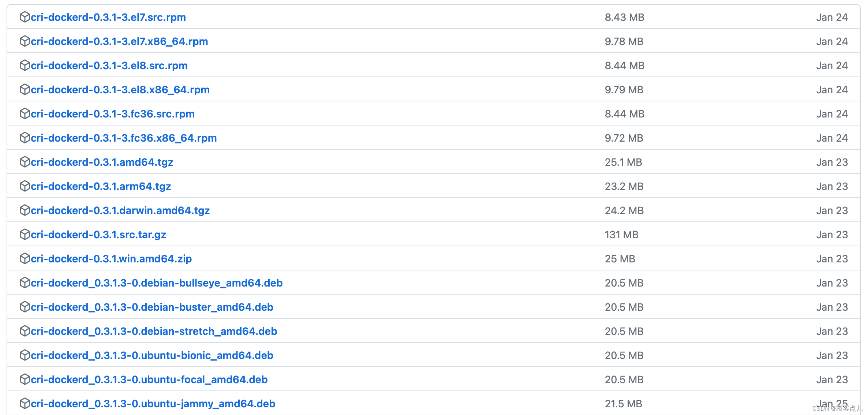The width and height of the screenshot is (868, 415).
Task: Click package icon beside cri-dockerd-0.3.1-3.fc36.src.rpm
Action: [x=25, y=113]
